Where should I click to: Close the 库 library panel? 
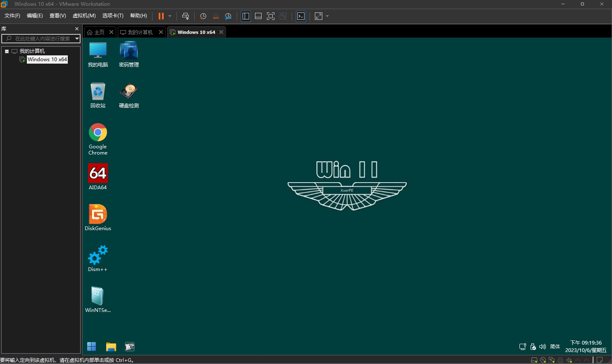tap(77, 29)
